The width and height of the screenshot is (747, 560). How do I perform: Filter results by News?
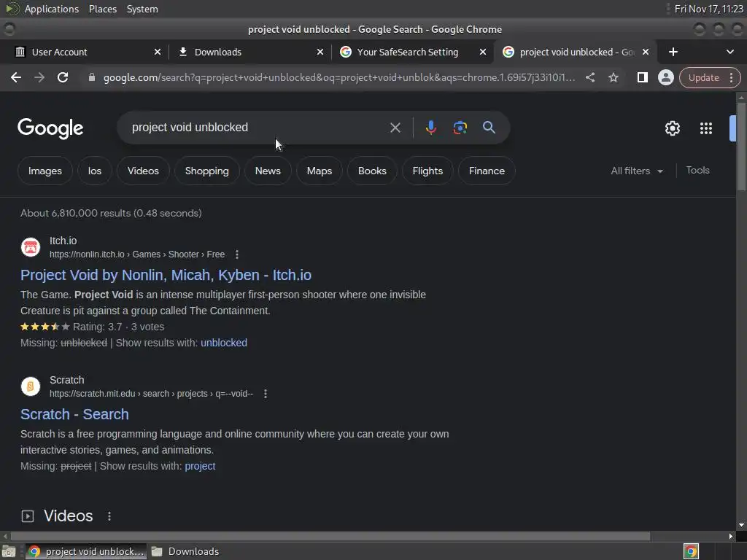[x=268, y=171]
